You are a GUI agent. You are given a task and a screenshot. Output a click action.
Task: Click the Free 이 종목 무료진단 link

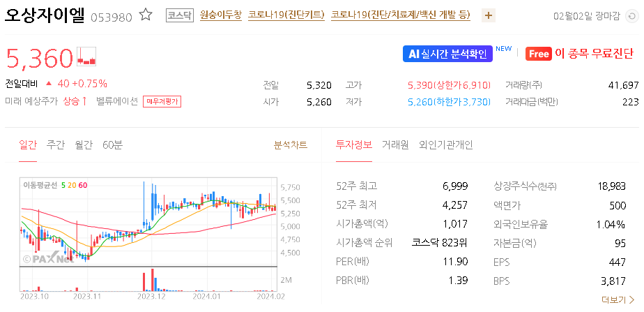[x=579, y=54]
